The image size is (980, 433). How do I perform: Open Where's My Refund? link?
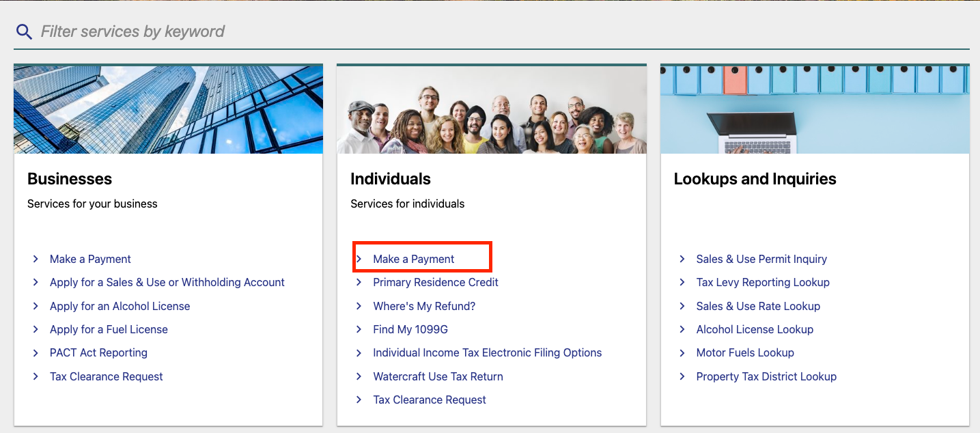(424, 306)
